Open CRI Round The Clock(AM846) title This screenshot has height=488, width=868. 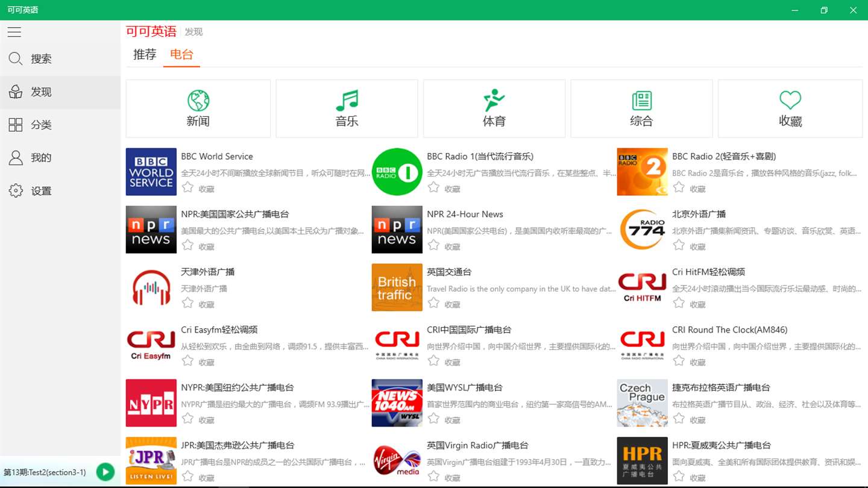coord(729,330)
